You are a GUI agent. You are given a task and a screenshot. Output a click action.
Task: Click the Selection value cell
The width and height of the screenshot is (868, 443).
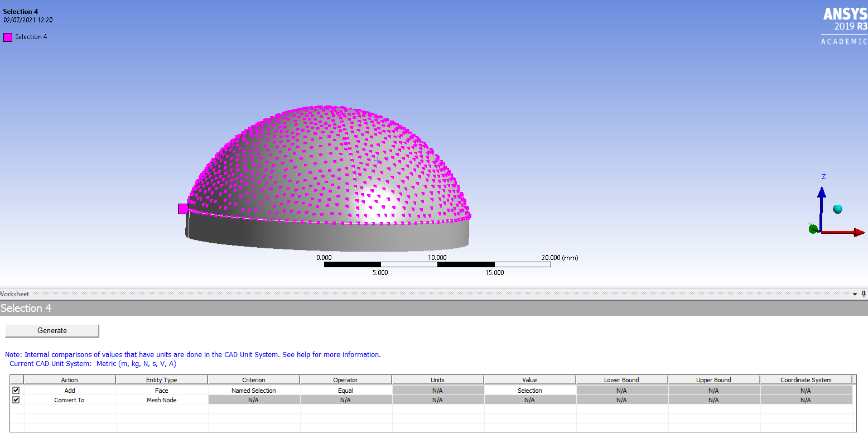point(530,391)
